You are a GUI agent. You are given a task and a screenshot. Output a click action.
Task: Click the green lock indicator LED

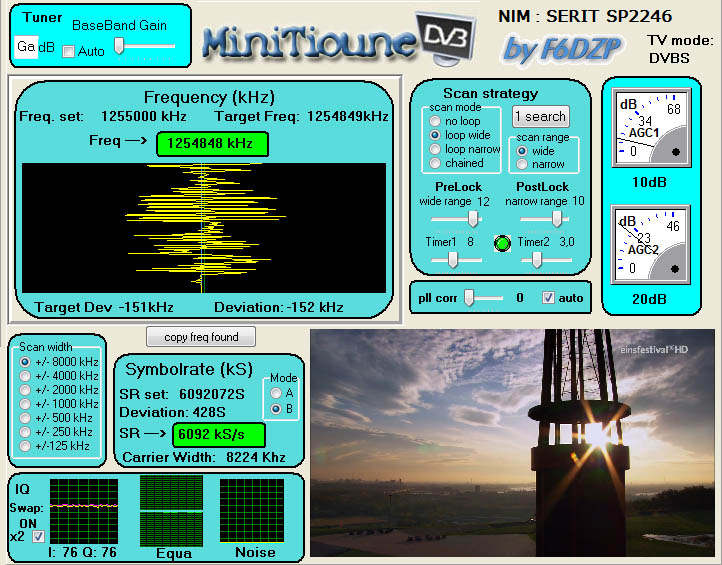503,243
